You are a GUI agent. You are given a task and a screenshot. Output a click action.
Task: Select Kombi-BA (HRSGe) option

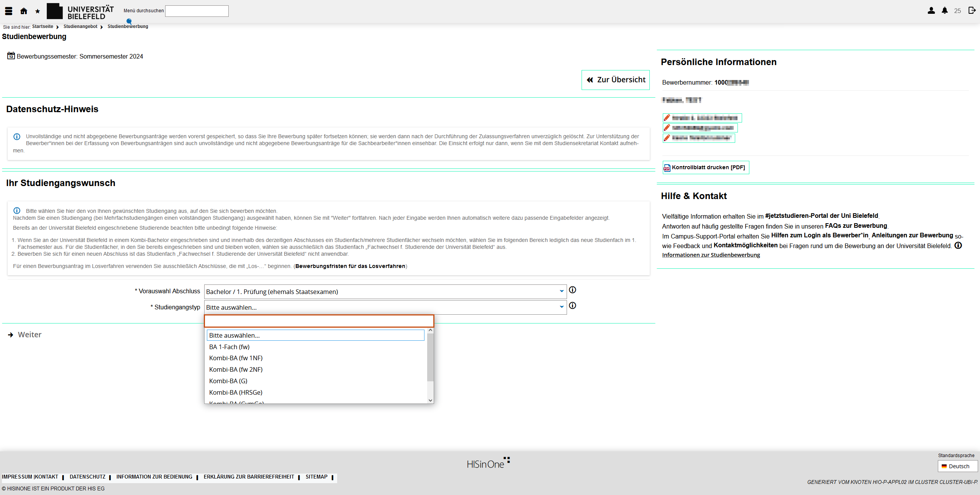tap(236, 392)
